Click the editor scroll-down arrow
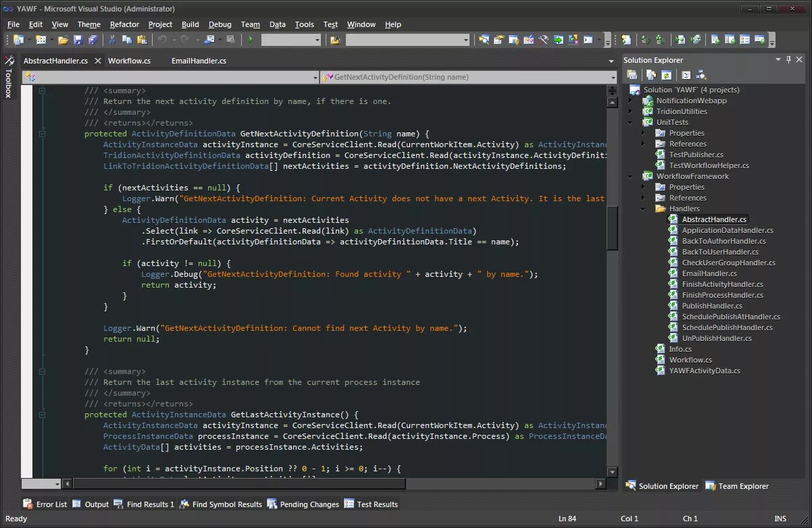This screenshot has height=528, width=812. (x=612, y=472)
